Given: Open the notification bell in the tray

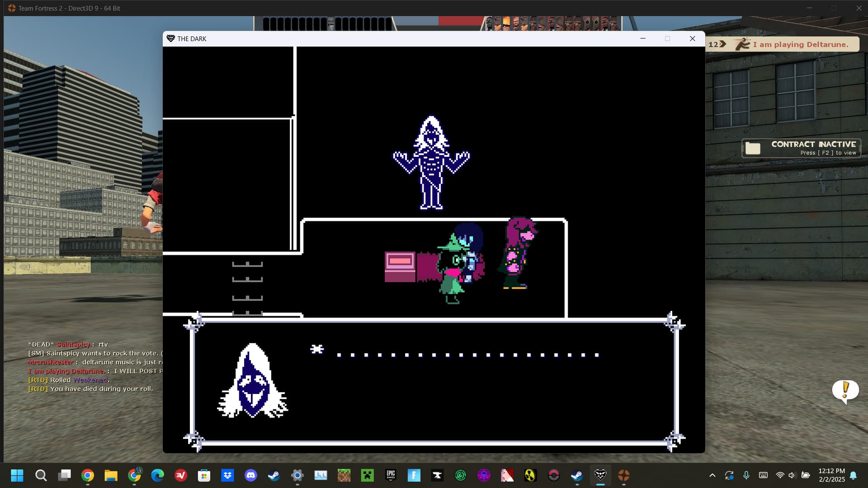Looking at the screenshot, I should tap(853, 475).
